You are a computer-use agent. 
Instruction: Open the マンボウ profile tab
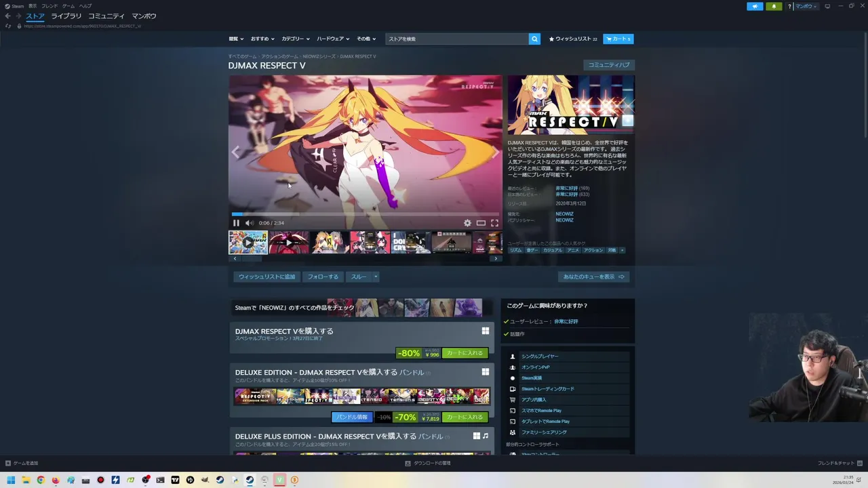(144, 16)
